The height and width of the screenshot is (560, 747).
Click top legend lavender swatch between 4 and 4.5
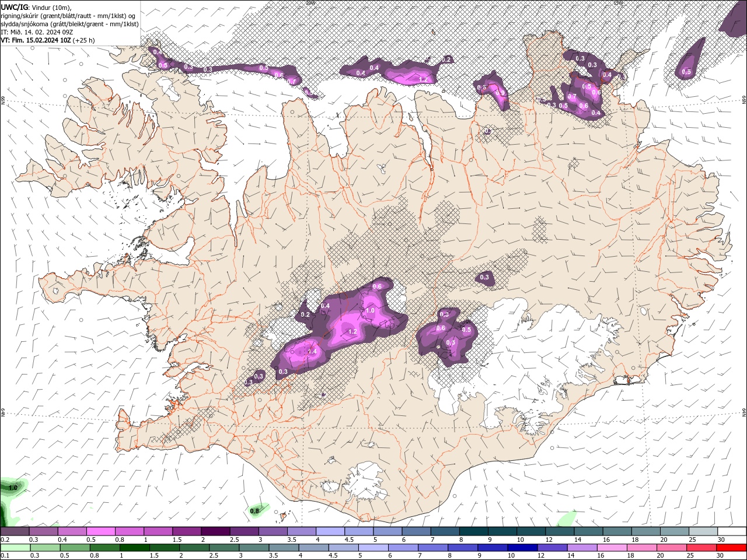(330, 531)
